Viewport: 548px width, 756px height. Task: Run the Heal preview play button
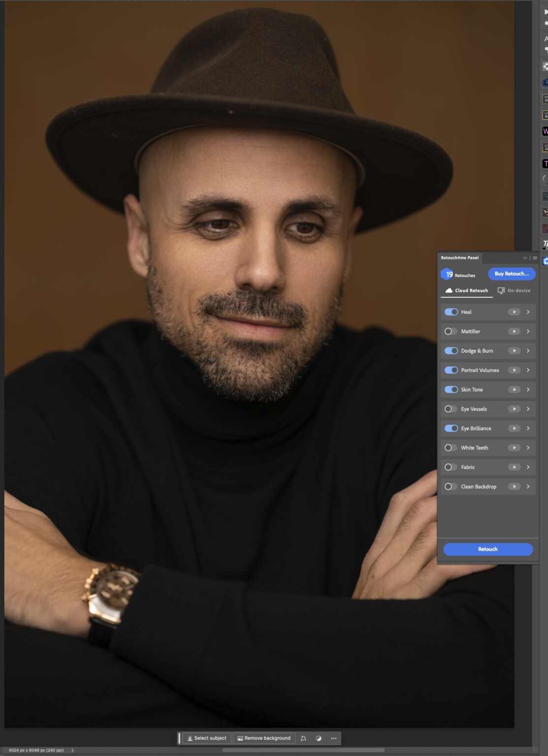pos(514,312)
